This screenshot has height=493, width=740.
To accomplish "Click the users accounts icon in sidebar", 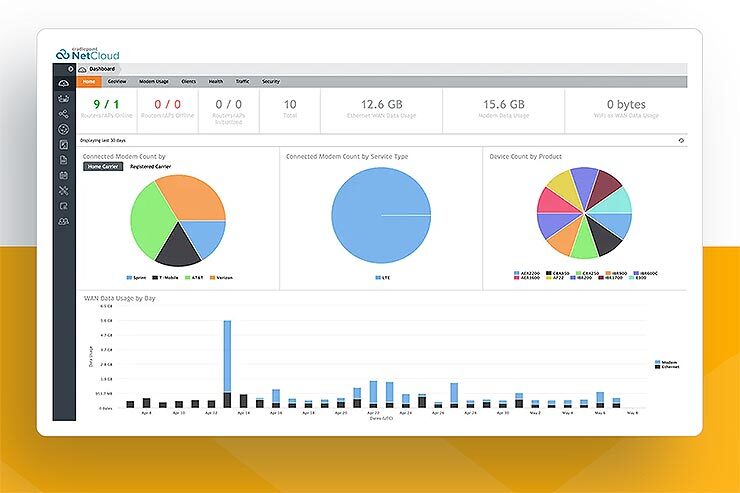I will coord(64,219).
